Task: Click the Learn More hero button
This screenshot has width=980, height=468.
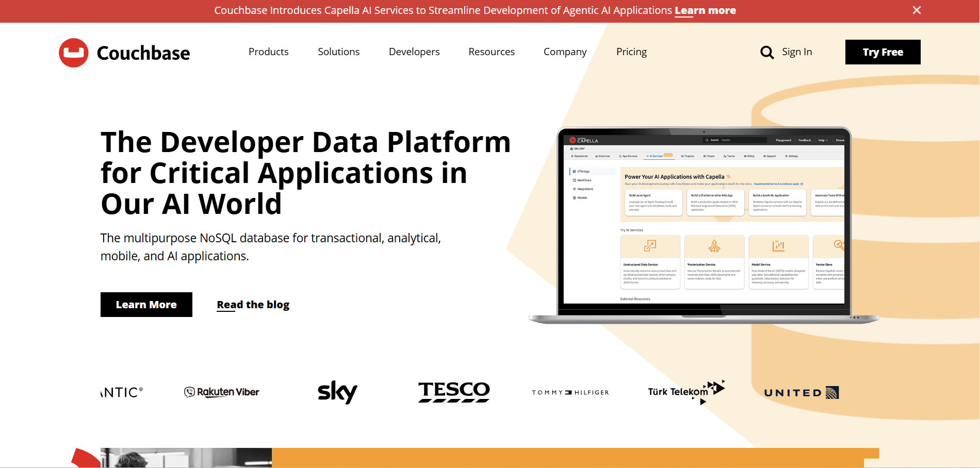Action: pyautogui.click(x=146, y=305)
